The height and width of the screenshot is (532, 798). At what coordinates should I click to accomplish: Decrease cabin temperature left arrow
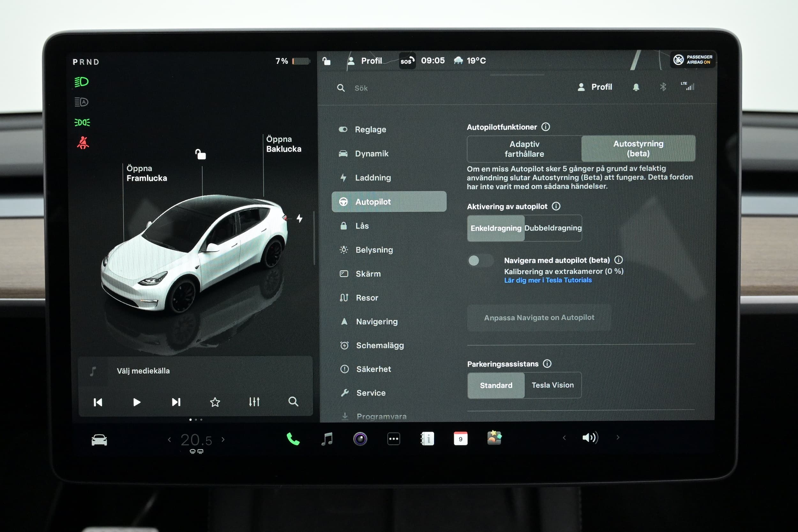[169, 440]
